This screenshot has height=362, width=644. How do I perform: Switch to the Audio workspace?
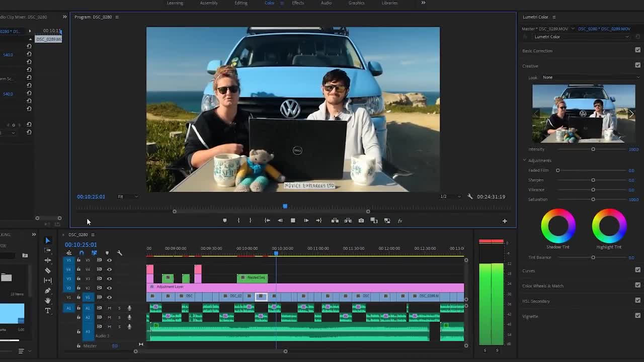[x=326, y=3]
